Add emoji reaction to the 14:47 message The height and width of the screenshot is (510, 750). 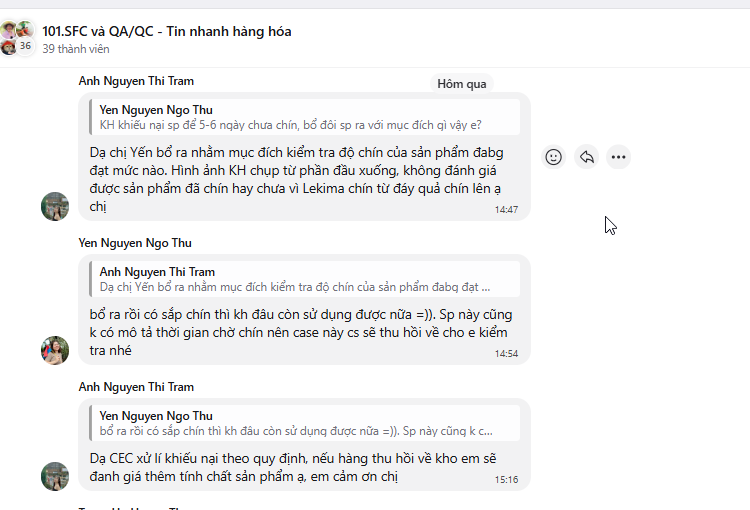[553, 157]
